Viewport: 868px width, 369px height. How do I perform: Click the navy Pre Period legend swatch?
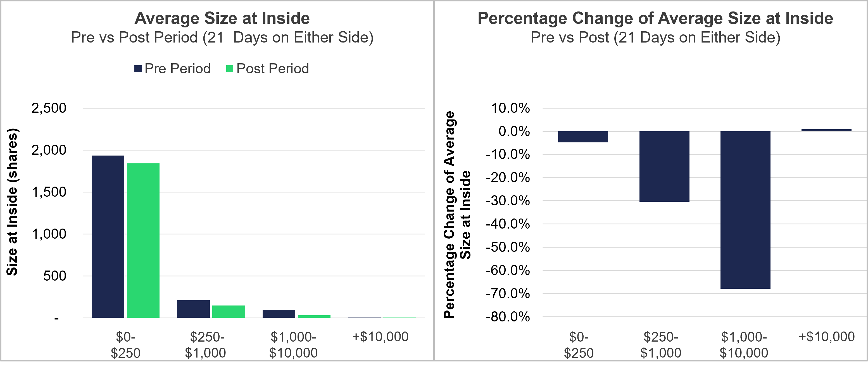[137, 69]
